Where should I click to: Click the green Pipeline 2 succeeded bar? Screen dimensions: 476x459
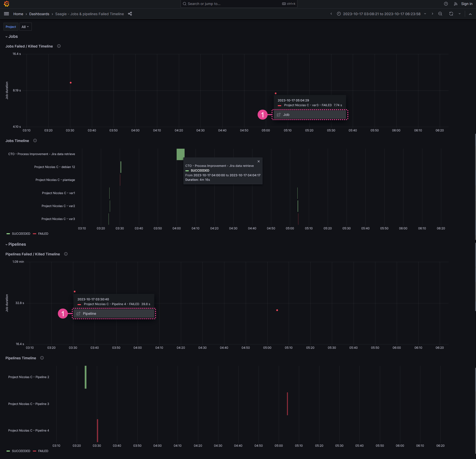[85, 377]
